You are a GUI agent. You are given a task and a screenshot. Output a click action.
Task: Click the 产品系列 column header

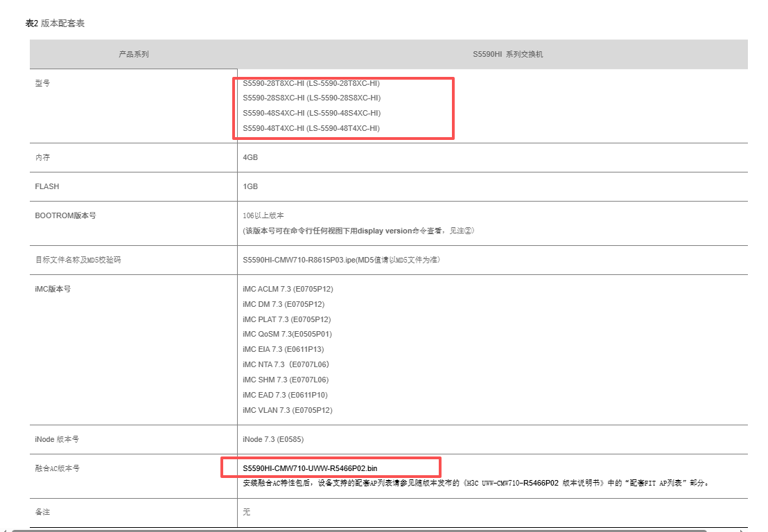[133, 54]
